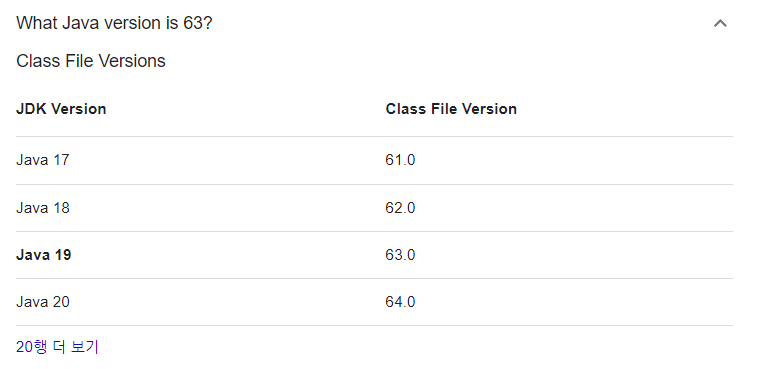Click the number '19' in the bold row
Image resolution: width=759 pixels, height=369 pixels.
click(x=62, y=255)
